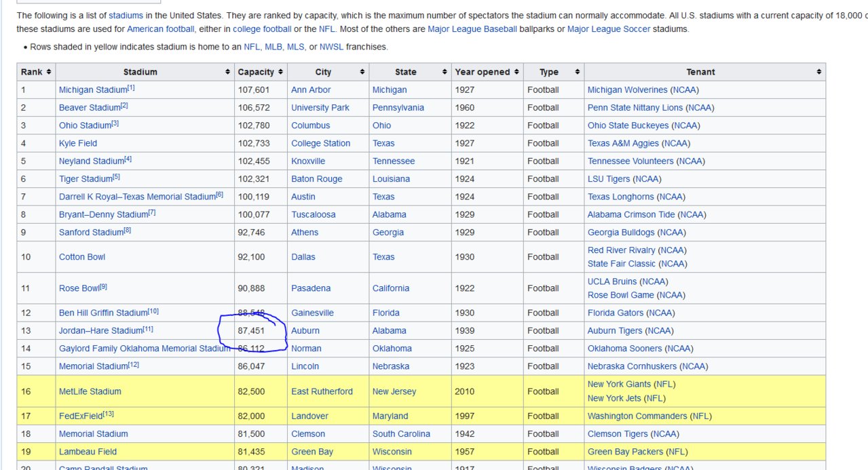This screenshot has height=470, width=868.
Task: Sort table by Stadium column arrows
Action: [x=227, y=72]
